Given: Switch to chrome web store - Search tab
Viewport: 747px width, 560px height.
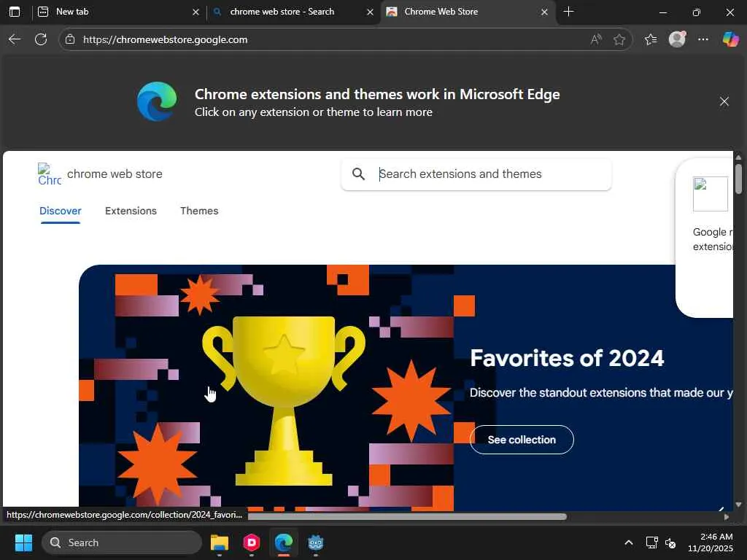Looking at the screenshot, I should click(x=293, y=12).
